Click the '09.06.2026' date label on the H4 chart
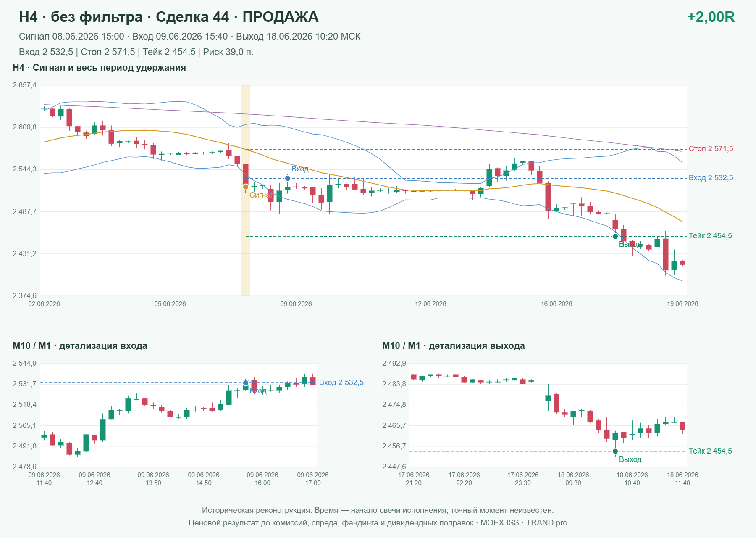Image resolution: width=756 pixels, height=538 pixels. tap(296, 304)
